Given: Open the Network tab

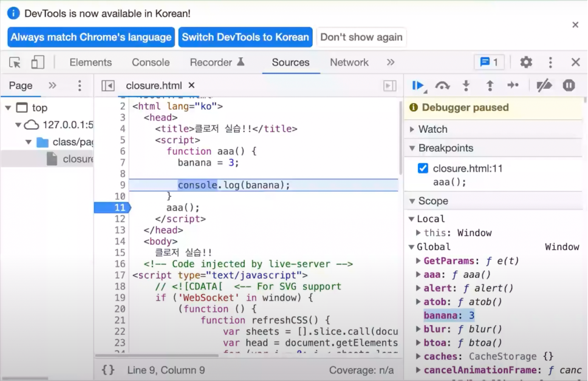Looking at the screenshot, I should coord(349,62).
